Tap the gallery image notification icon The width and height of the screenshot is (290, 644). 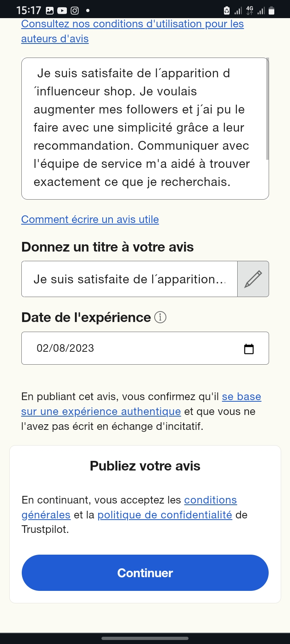tap(50, 11)
